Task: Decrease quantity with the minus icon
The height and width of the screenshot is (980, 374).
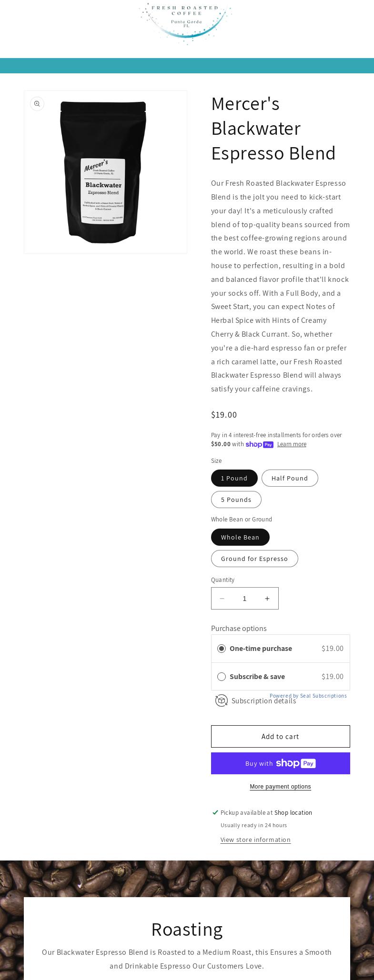Action: tap(222, 599)
